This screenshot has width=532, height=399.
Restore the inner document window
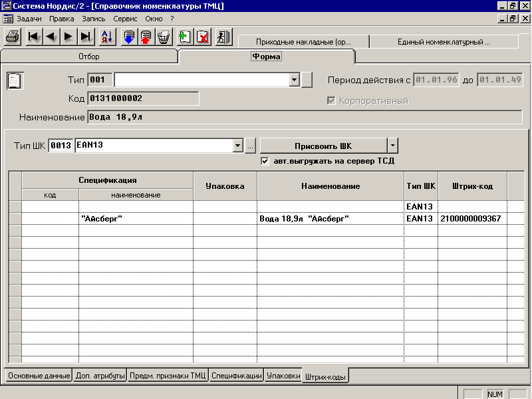513,19
